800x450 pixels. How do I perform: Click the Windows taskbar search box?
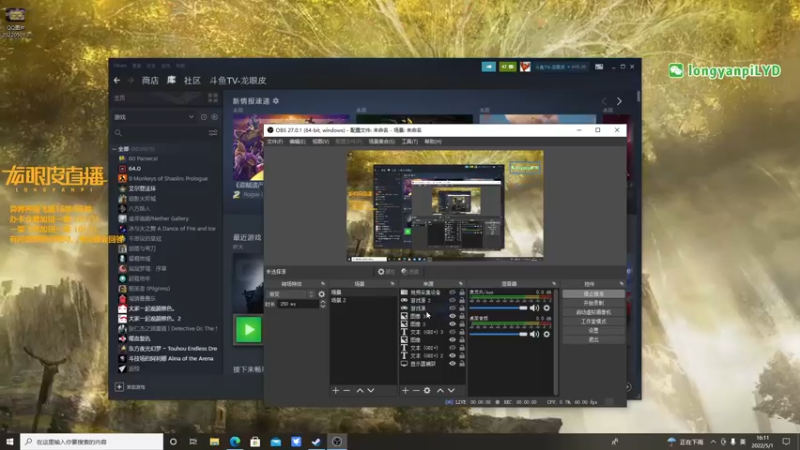click(x=92, y=441)
